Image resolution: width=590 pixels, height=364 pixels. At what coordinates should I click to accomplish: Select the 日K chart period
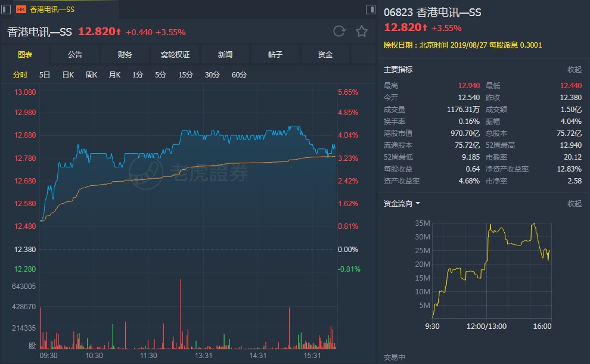pos(68,75)
